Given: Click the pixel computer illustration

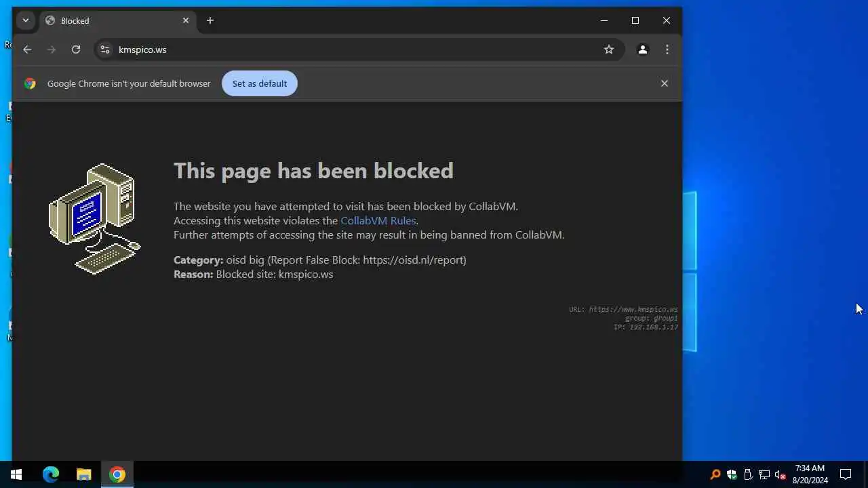Looking at the screenshot, I should [x=95, y=219].
